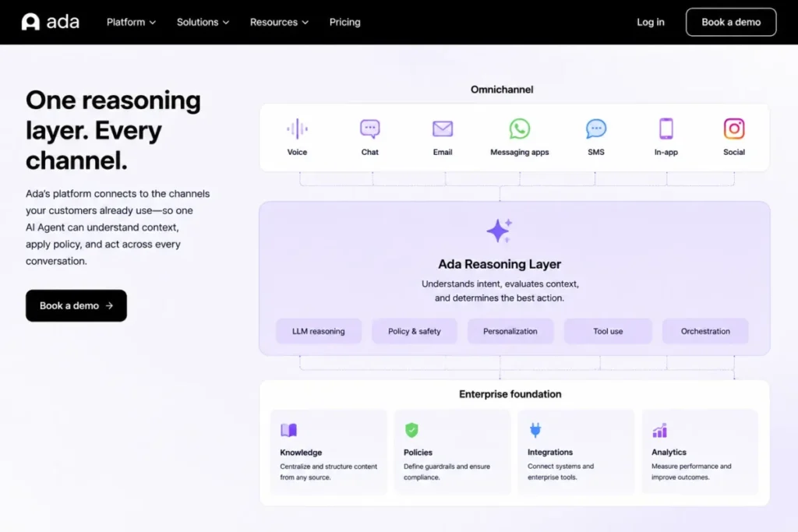Click the WhatsApp messaging apps icon
Image resolution: width=798 pixels, height=532 pixels.
click(520, 129)
